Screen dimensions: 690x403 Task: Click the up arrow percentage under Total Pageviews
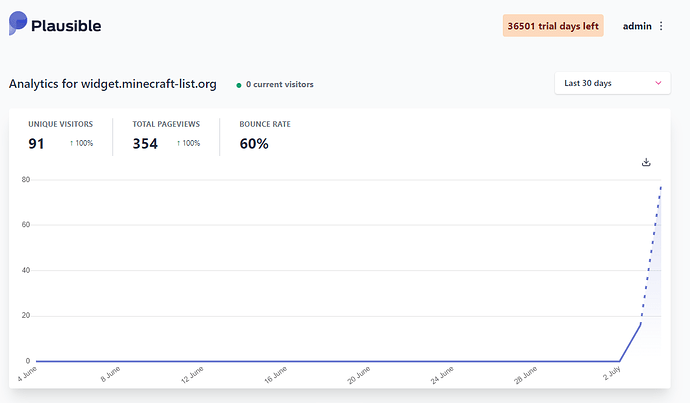(188, 144)
